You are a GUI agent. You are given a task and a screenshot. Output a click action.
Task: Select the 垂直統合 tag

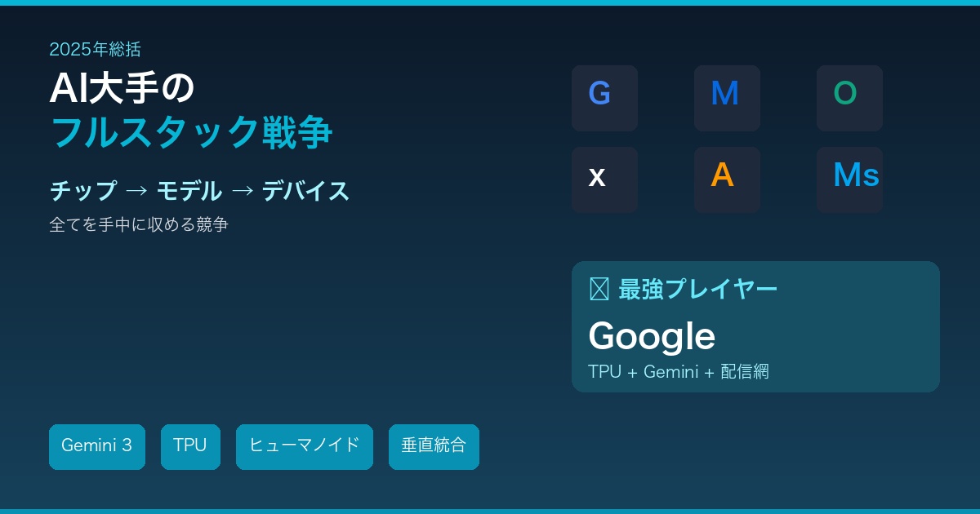point(434,446)
